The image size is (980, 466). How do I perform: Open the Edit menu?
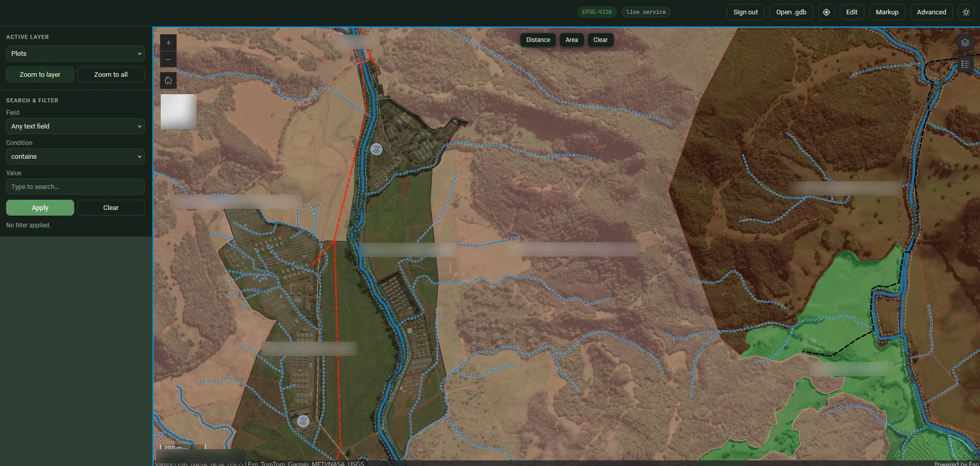852,12
